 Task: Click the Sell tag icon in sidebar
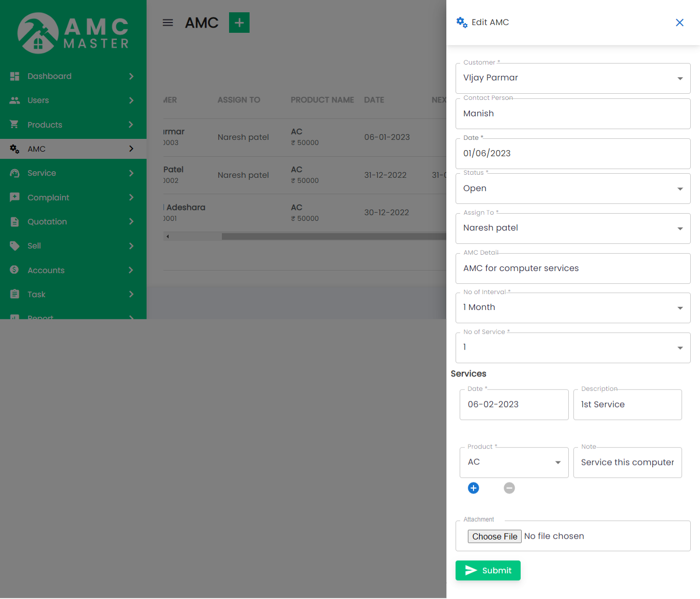(x=15, y=246)
